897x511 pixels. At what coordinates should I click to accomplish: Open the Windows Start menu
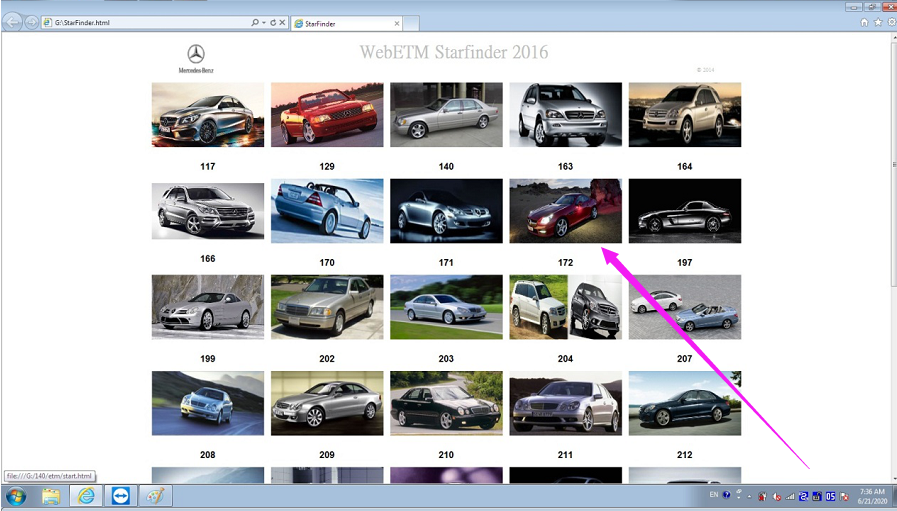coord(15,496)
